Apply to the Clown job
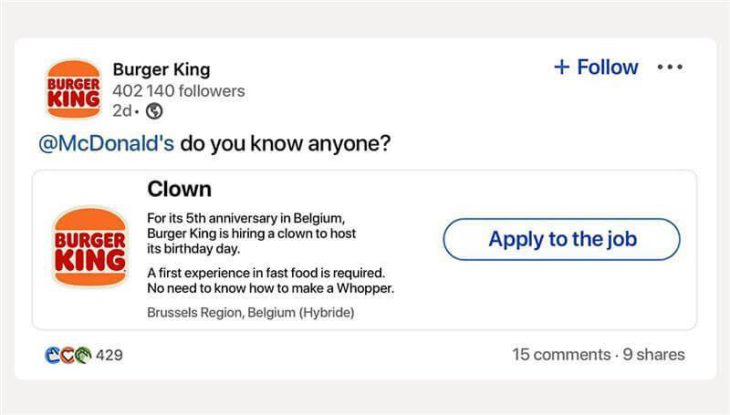The image size is (730, 415). click(x=561, y=239)
